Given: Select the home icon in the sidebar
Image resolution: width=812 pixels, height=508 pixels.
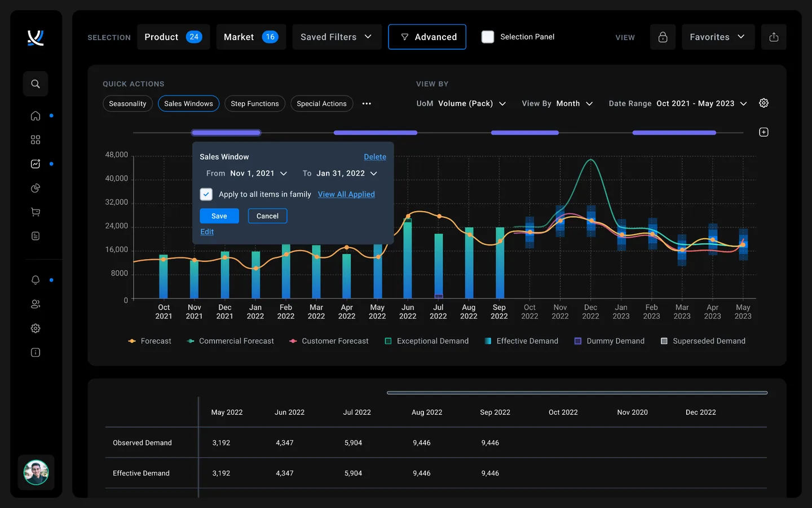Looking at the screenshot, I should point(35,116).
